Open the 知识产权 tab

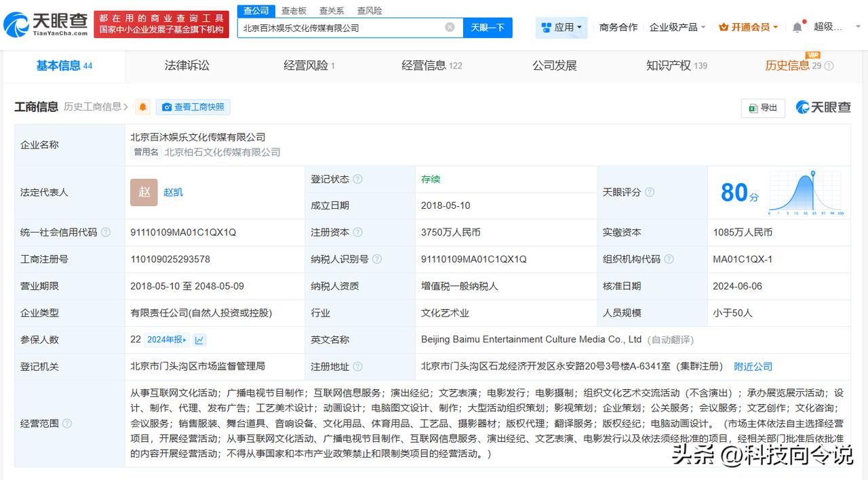[x=677, y=66]
